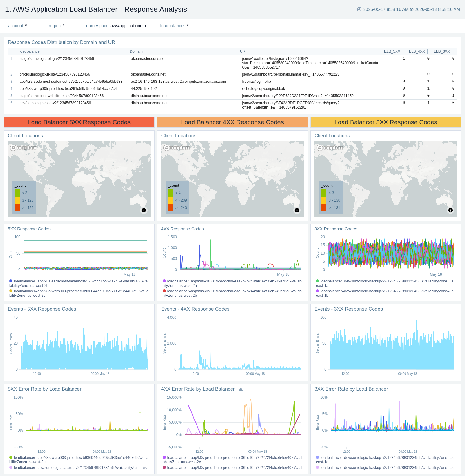Click warning icon next to 4XX Error Rate title
Screen dimensions: 465x476
pyautogui.click(x=241, y=389)
